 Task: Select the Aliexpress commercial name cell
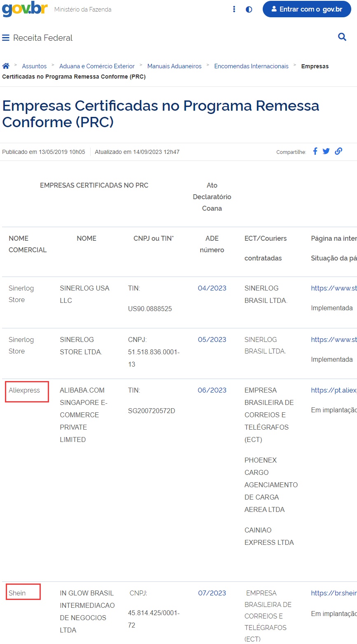[x=24, y=390]
